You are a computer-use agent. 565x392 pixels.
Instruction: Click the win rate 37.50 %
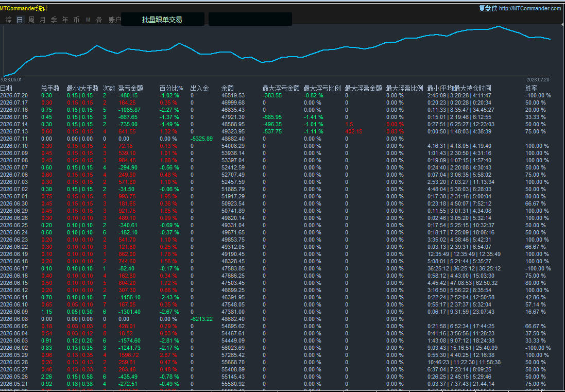(536, 333)
